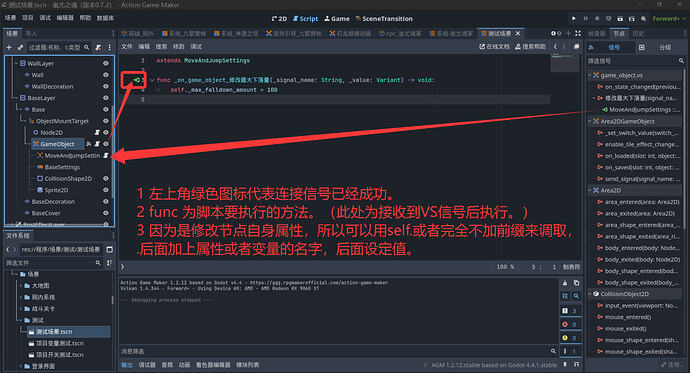Toggle visibility of WallLayer node
The height and width of the screenshot is (373, 690).
point(106,63)
